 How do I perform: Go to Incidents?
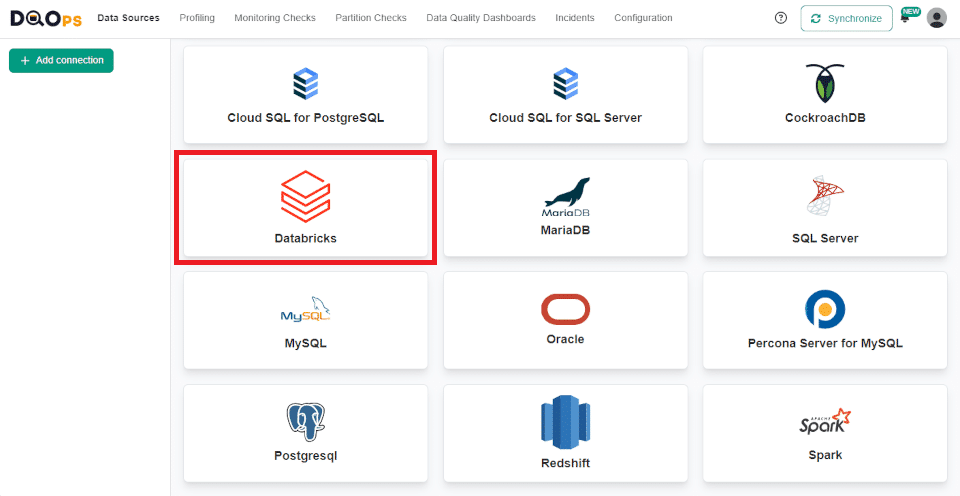coord(575,18)
